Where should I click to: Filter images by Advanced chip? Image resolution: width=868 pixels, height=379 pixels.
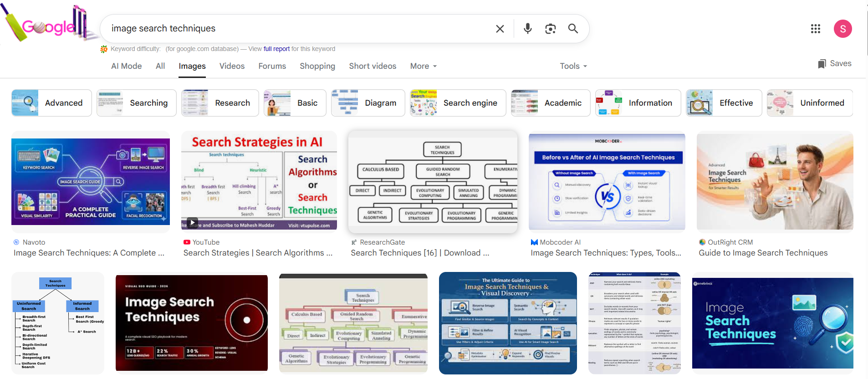[51, 103]
